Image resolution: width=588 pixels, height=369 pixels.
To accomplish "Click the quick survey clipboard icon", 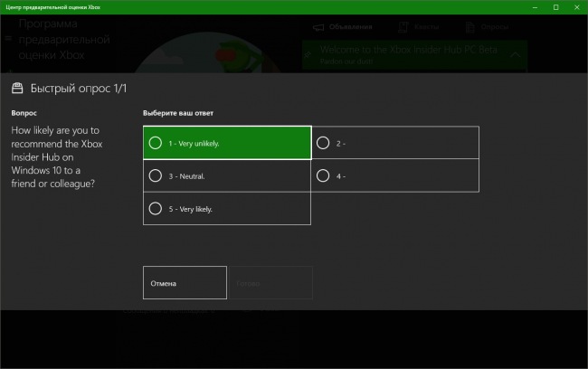I will pos(17,88).
